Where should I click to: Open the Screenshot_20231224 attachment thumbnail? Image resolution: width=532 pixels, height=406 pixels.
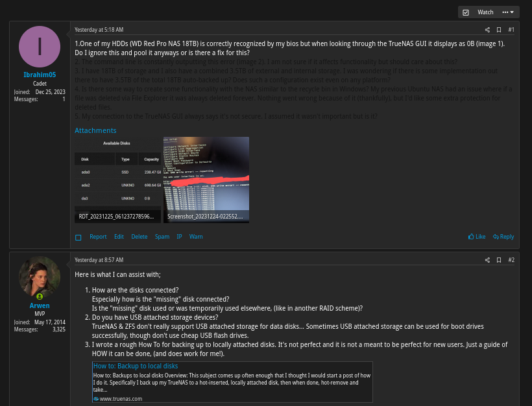[206, 180]
